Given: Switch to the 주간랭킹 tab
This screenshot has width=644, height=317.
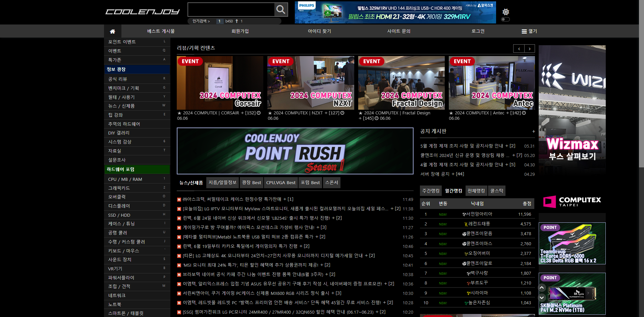Looking at the screenshot, I should [431, 191].
